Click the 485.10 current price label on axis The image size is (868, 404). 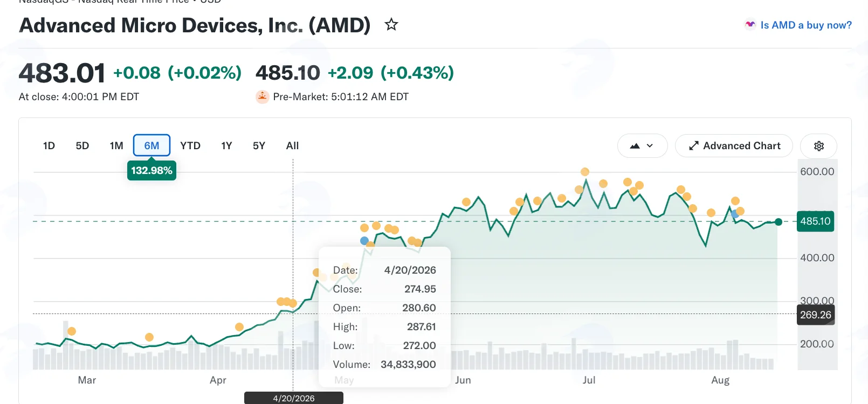pos(815,221)
